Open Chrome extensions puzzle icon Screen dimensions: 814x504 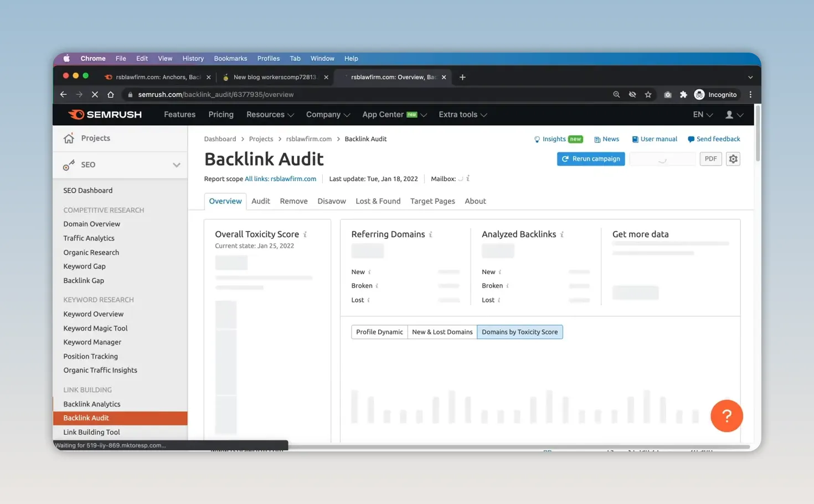(x=683, y=95)
